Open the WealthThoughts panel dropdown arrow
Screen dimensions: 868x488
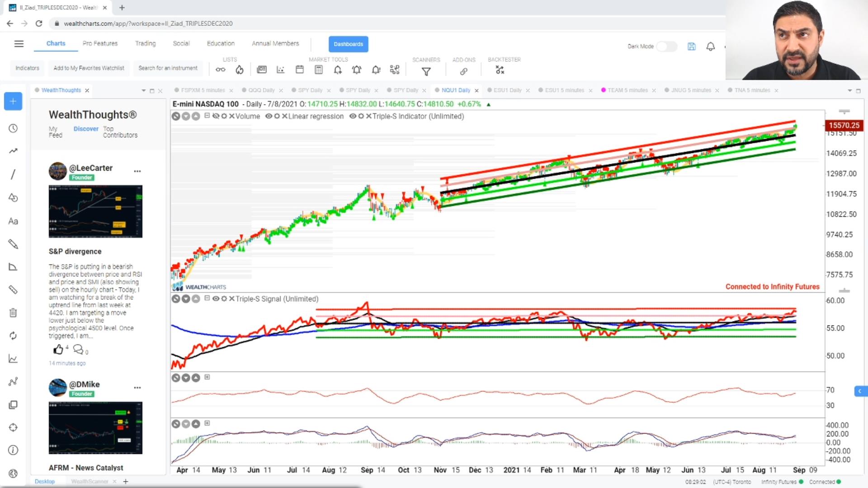[143, 90]
